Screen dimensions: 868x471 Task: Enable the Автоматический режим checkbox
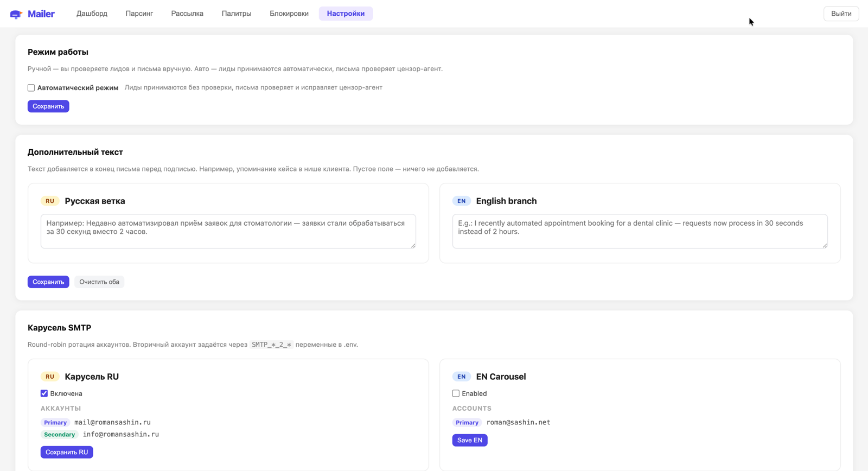[x=31, y=88]
